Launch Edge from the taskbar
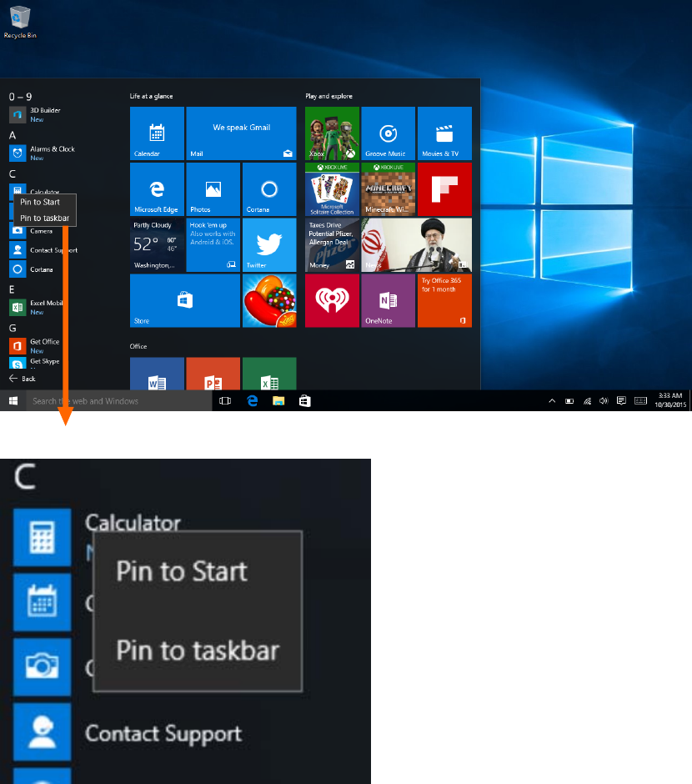The image size is (692, 784). pos(253,401)
